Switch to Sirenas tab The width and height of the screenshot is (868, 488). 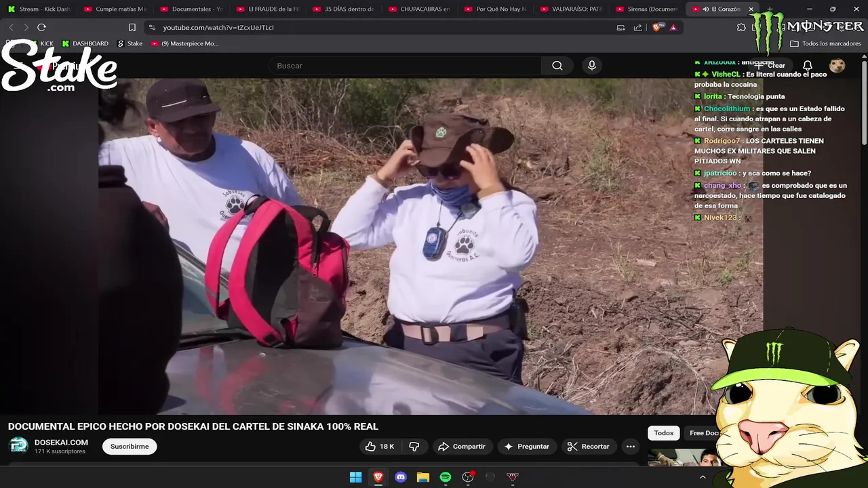[x=647, y=9]
